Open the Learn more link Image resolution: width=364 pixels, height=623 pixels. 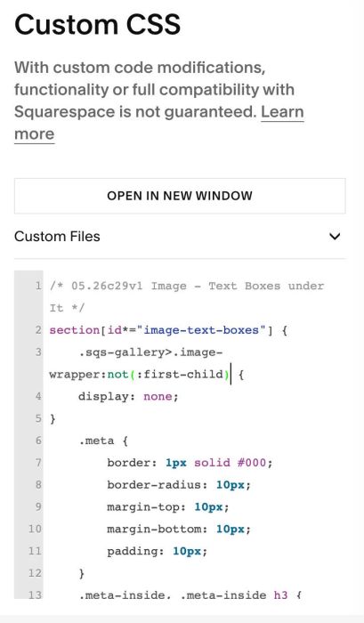159,123
